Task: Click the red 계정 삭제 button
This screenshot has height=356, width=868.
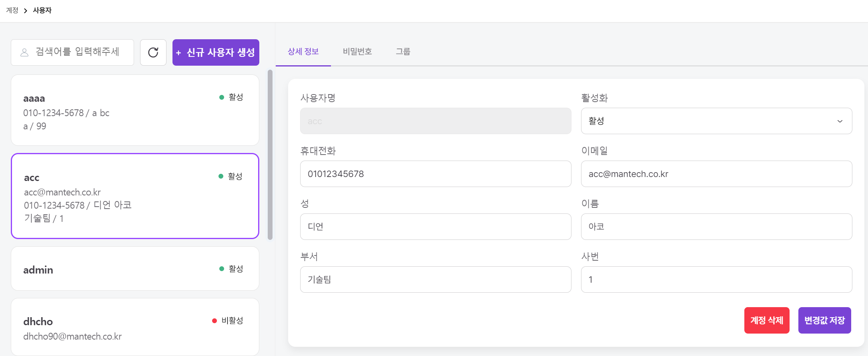Action: tap(767, 320)
